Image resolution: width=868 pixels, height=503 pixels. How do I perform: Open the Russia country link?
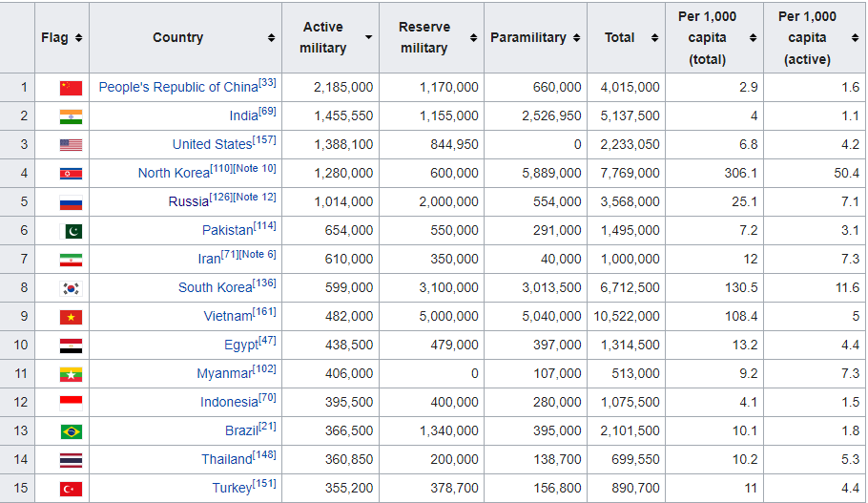pos(188,201)
